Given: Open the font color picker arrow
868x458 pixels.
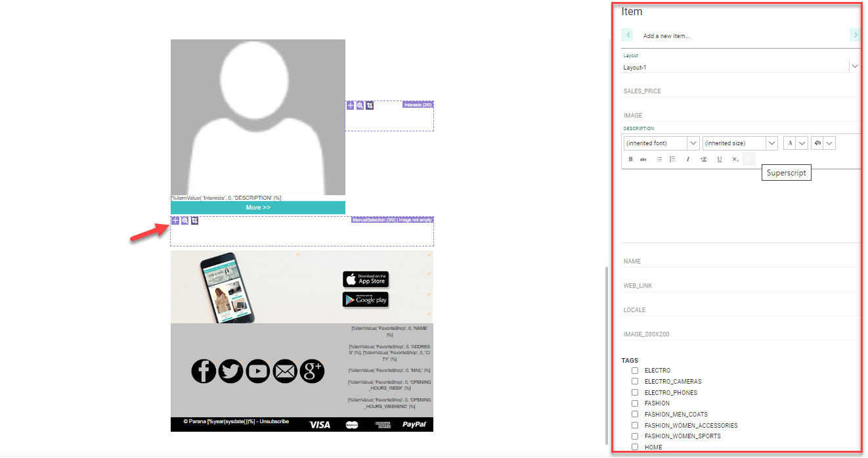Looking at the screenshot, I should pyautogui.click(x=801, y=143).
